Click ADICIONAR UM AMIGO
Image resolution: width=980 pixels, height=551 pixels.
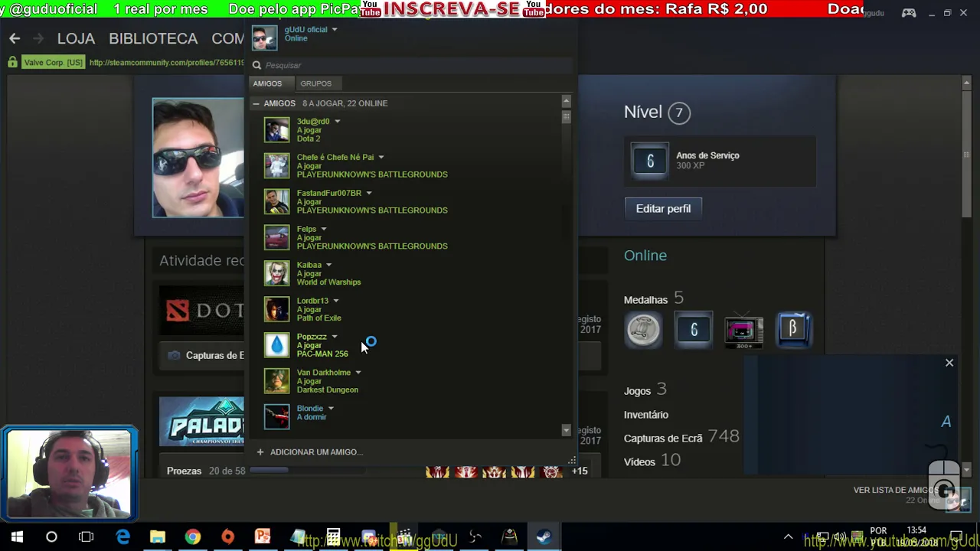316,452
